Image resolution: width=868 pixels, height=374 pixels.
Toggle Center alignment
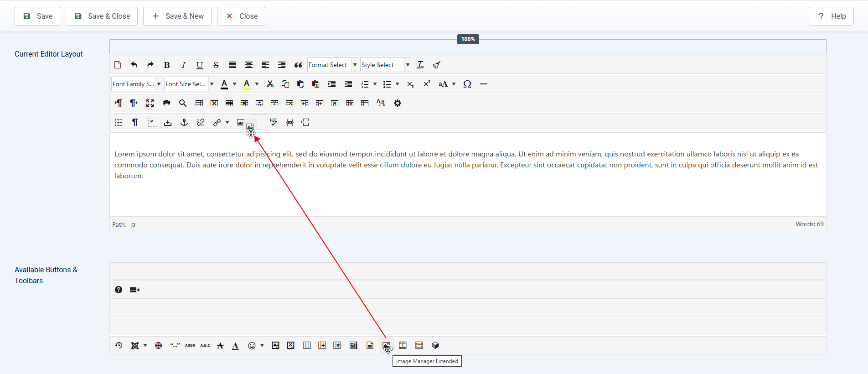(x=249, y=65)
